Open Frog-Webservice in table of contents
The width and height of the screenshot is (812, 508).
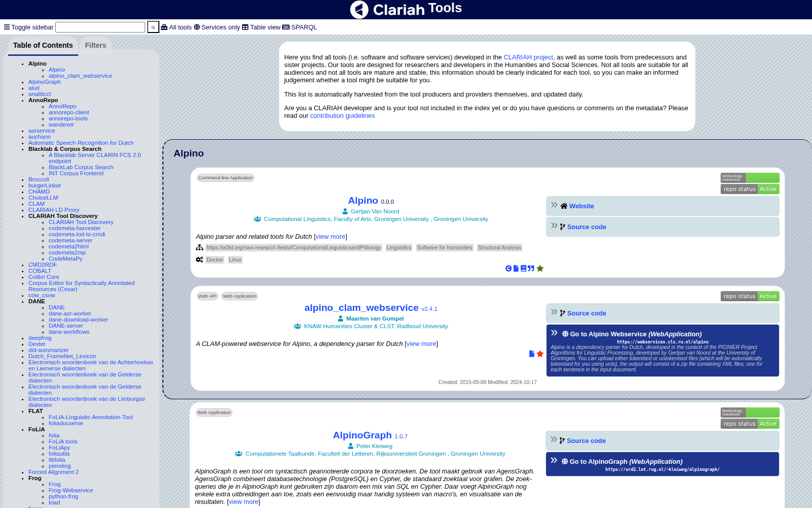click(71, 490)
